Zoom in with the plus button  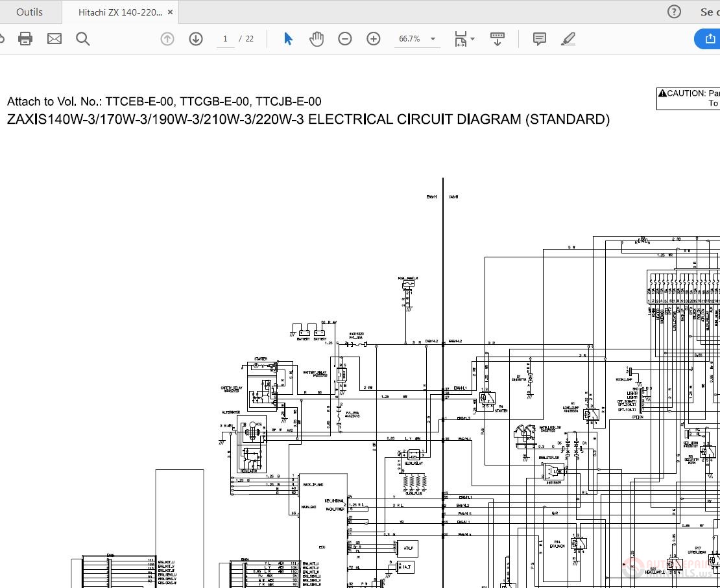coord(374,38)
